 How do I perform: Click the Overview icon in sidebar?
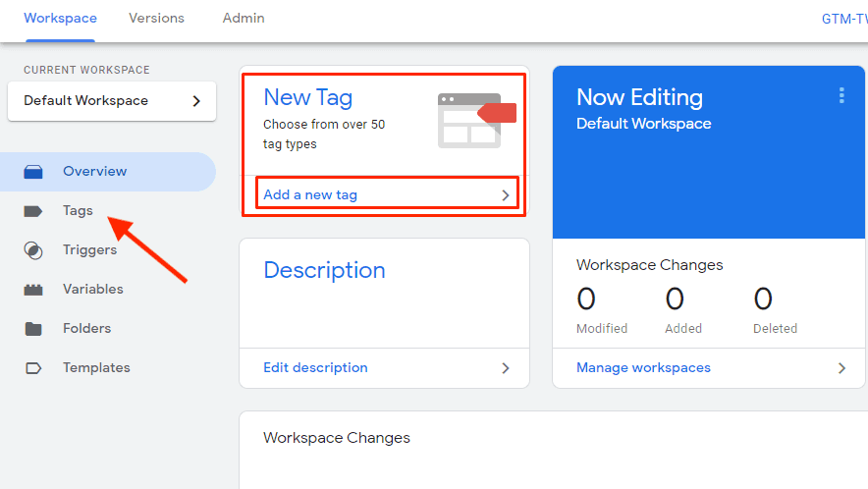coord(33,172)
